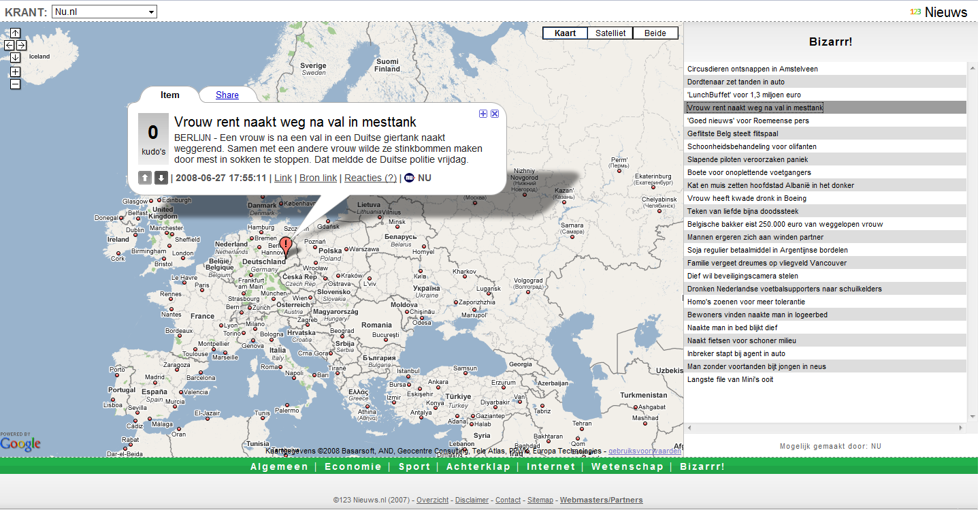Downvote the item with the down arrow

coord(161,178)
